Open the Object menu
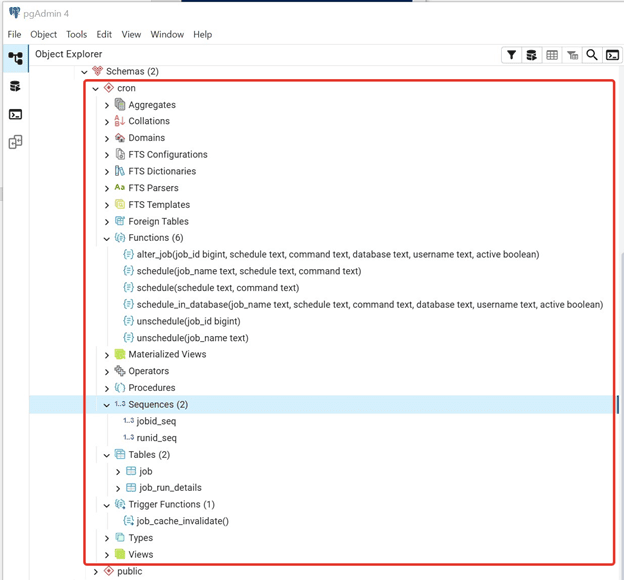Viewport: 624px width, 580px height. click(x=43, y=34)
